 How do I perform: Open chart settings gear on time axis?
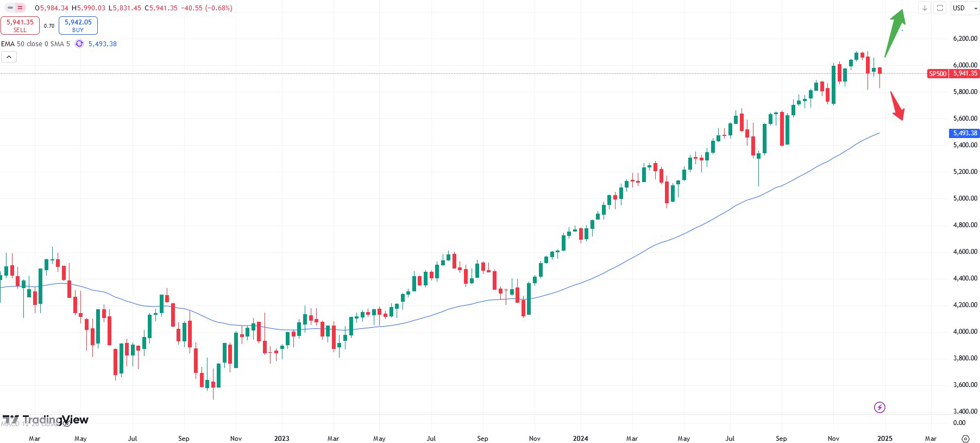point(965,439)
